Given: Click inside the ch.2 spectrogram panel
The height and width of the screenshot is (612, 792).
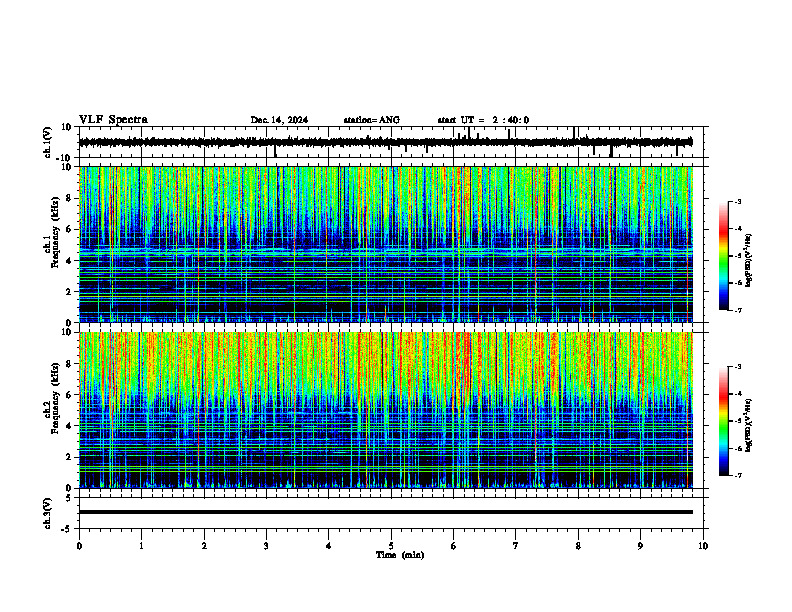Looking at the screenshot, I should tap(385, 410).
